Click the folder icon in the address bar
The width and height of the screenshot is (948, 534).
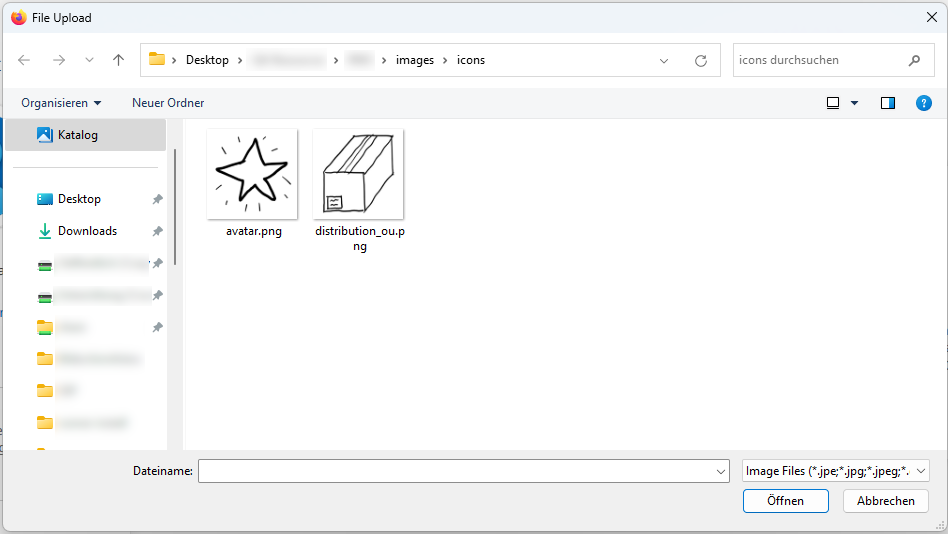coord(157,59)
